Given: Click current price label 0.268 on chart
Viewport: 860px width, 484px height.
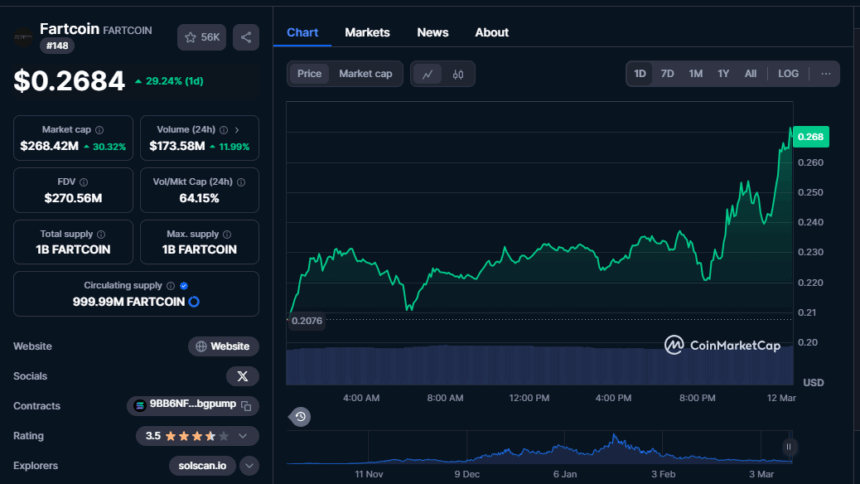Looking at the screenshot, I should (811, 137).
